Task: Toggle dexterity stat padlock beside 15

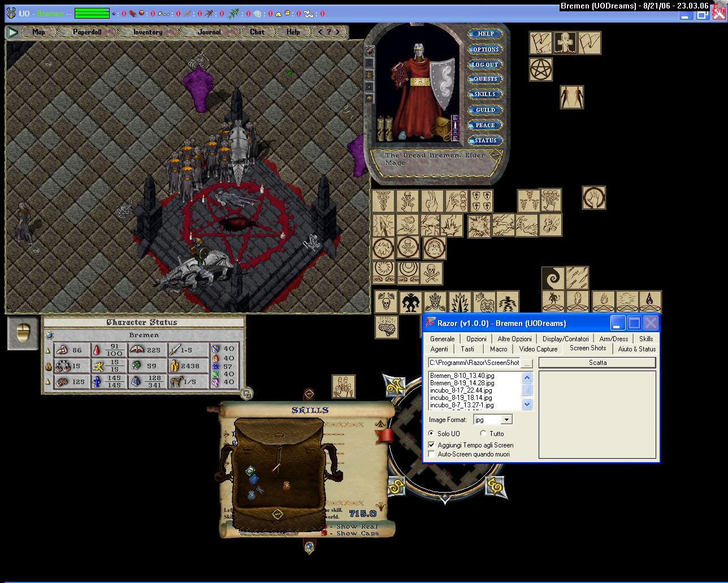Action: click(48, 367)
